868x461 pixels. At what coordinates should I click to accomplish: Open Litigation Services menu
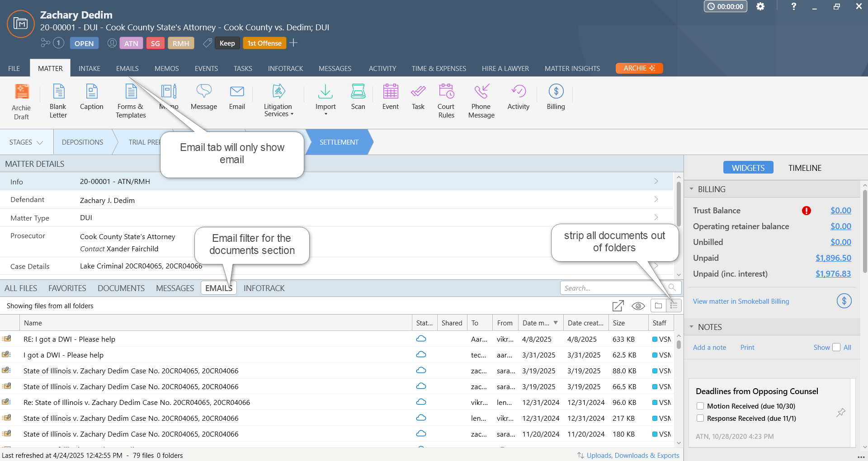pos(278,101)
